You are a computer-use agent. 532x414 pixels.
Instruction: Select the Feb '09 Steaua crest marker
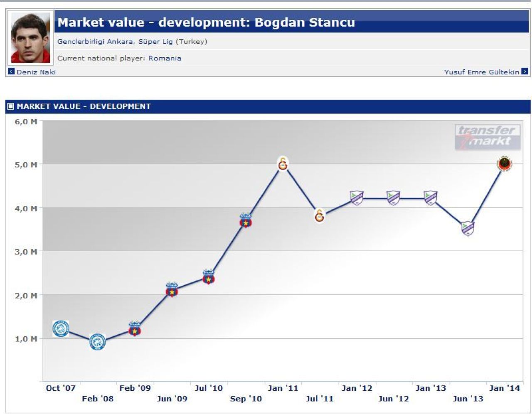tap(134, 328)
